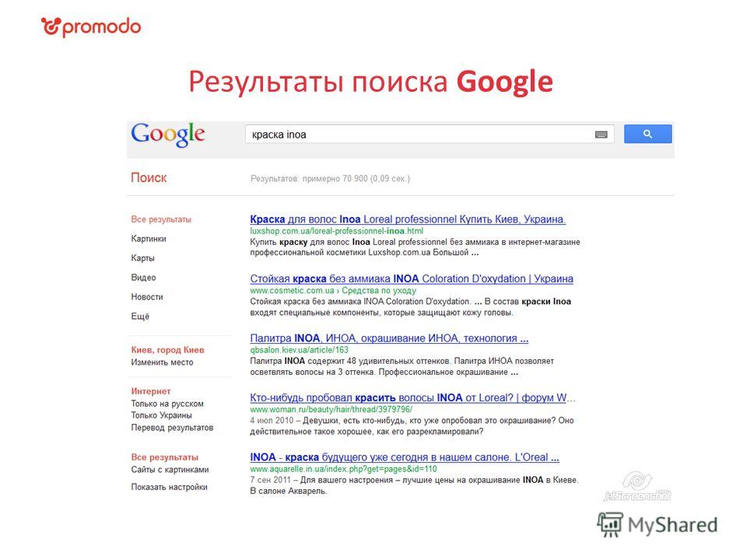Image resolution: width=747 pixels, height=560 pixels.
Task: Click 'Изменить место' link
Action: (163, 362)
